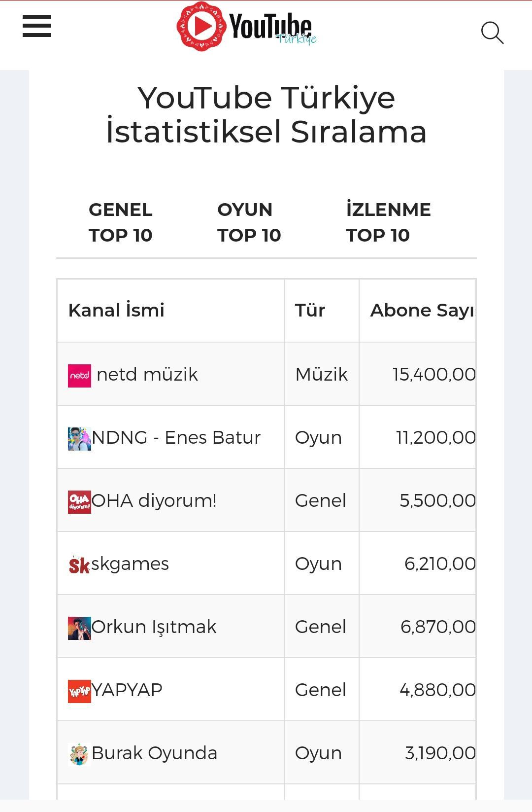Image resolution: width=532 pixels, height=812 pixels.
Task: Click the skgames channel icon
Action: [79, 565]
